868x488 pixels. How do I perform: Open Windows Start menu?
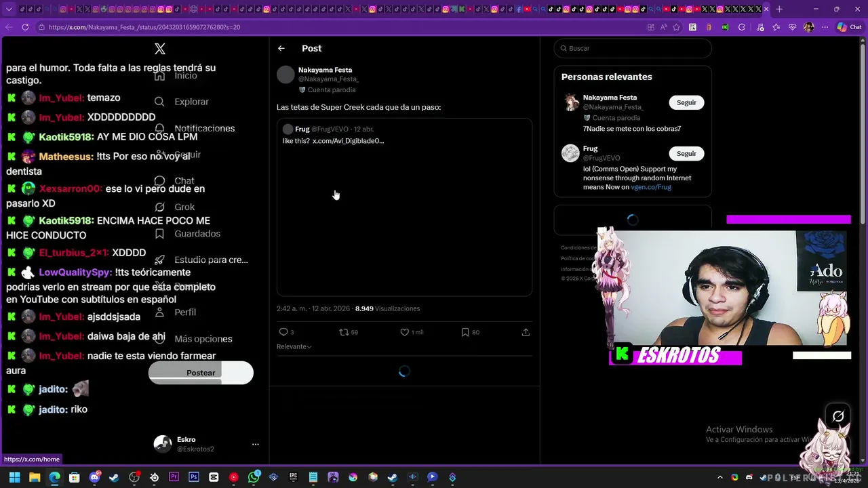pos(14,477)
